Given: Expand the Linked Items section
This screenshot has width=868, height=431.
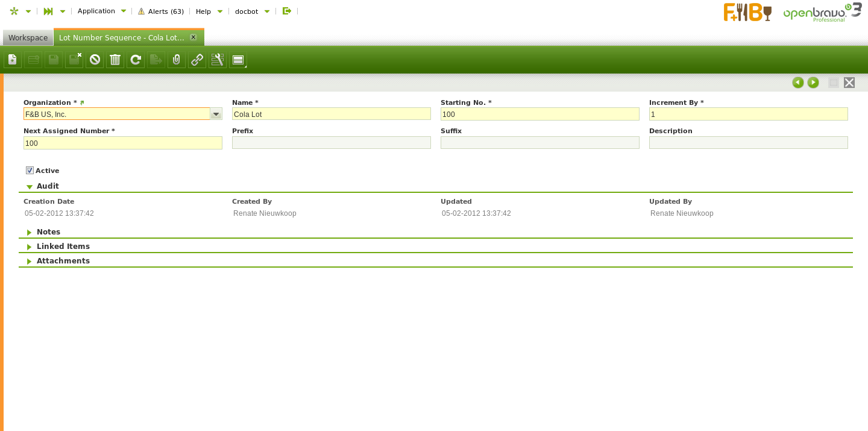Looking at the screenshot, I should tap(63, 247).
